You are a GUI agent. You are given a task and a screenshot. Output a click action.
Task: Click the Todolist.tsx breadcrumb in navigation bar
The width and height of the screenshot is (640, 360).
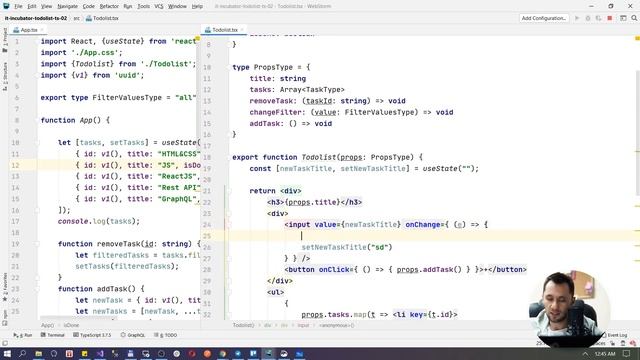(x=102, y=18)
